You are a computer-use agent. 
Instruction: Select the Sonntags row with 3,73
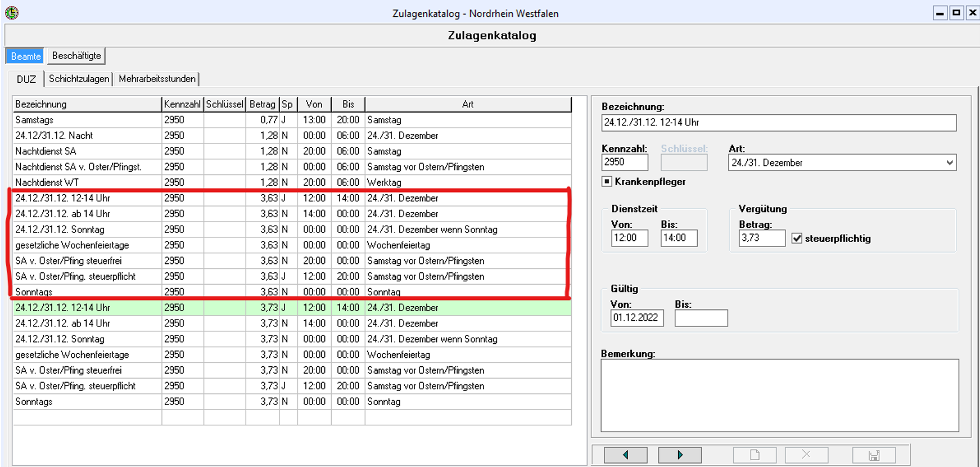(x=292, y=402)
